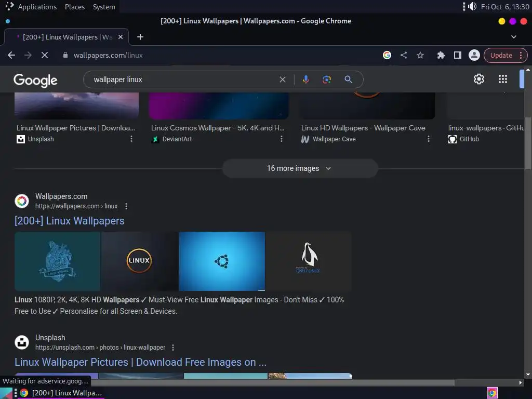Open options for Unsplash result
Image resolution: width=532 pixels, height=399 pixels.
(x=173, y=348)
